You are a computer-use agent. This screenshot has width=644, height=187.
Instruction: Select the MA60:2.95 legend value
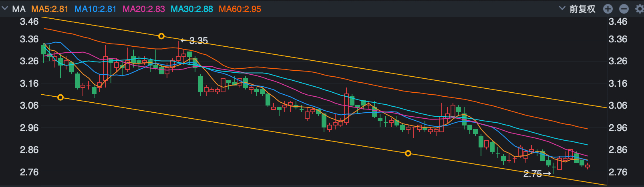click(x=240, y=9)
